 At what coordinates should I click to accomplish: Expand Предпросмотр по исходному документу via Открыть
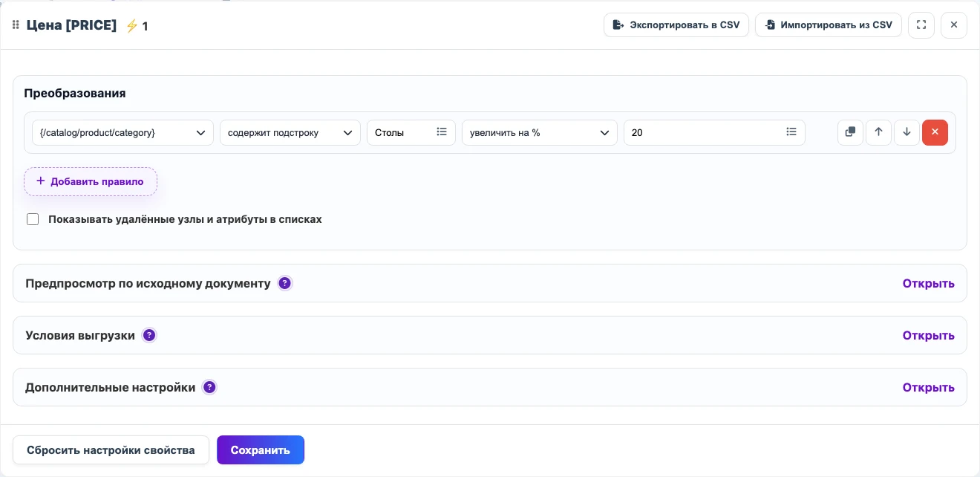(928, 283)
